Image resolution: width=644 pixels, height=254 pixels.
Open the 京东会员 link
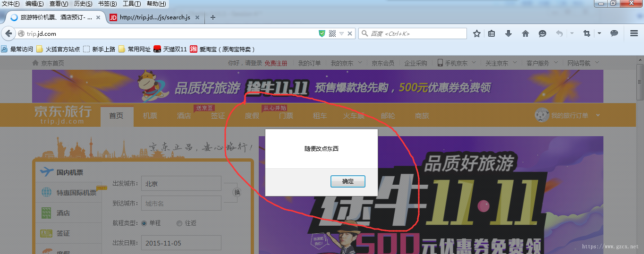(383, 63)
